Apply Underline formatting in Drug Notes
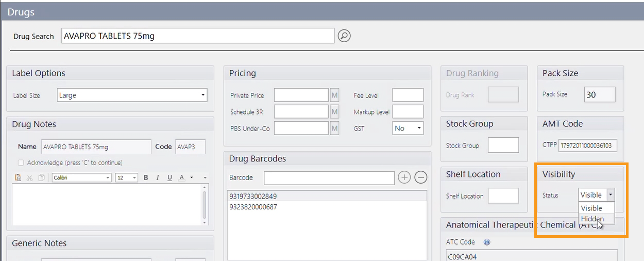This screenshot has width=644, height=261. click(x=170, y=177)
